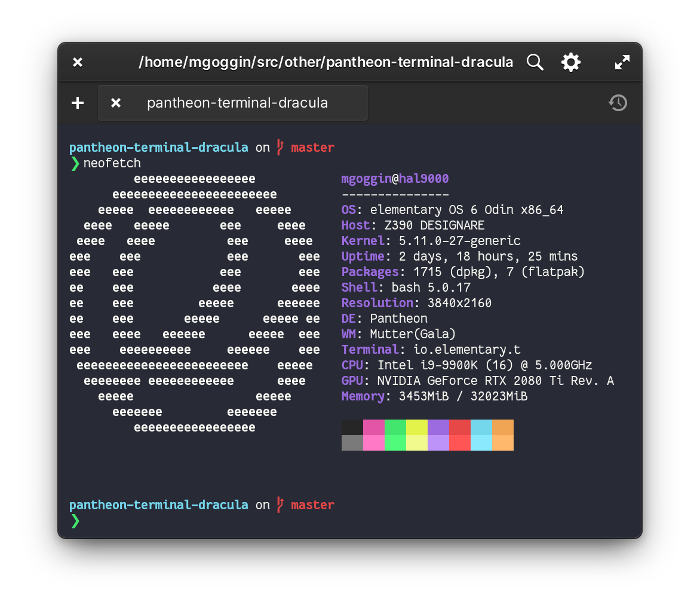
Task: Click the Terminal: io.elementary.t line
Action: click(431, 350)
